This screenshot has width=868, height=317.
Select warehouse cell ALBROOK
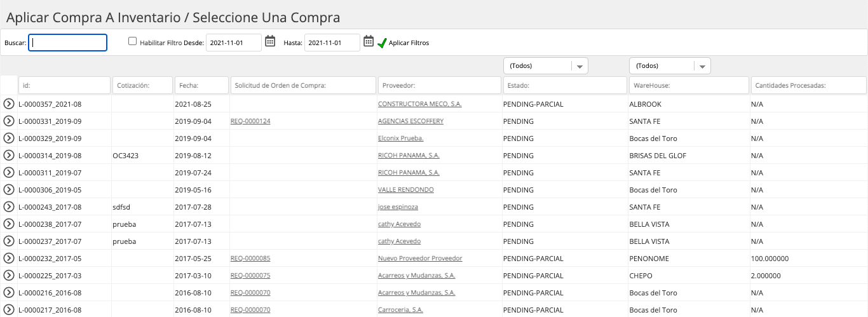pyautogui.click(x=645, y=104)
